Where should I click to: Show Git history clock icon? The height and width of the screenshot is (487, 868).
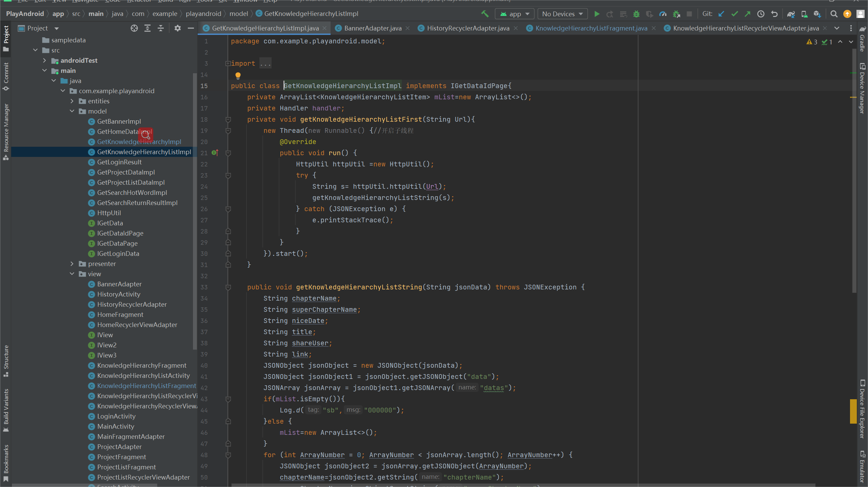[761, 14]
